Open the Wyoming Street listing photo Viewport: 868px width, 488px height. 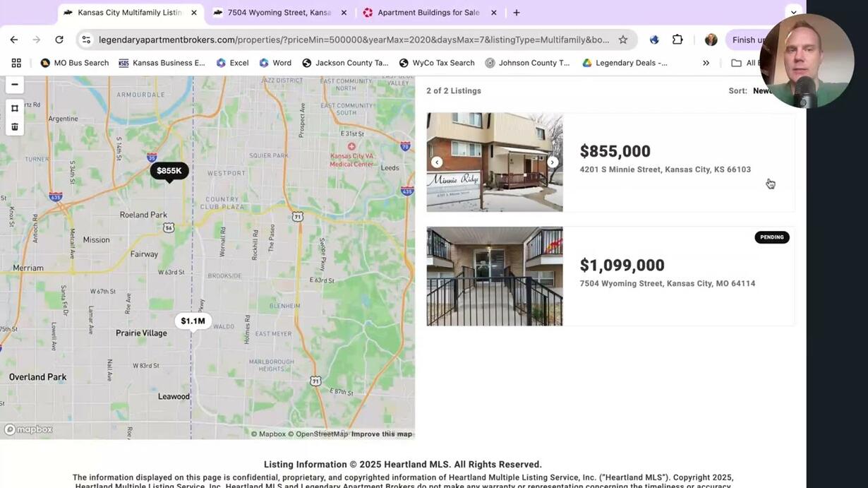(x=495, y=276)
